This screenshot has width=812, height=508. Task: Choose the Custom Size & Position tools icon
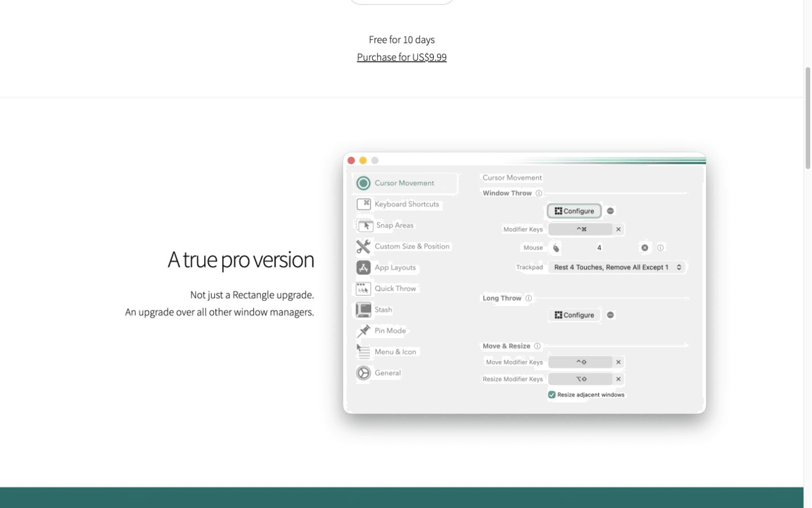pos(364,246)
